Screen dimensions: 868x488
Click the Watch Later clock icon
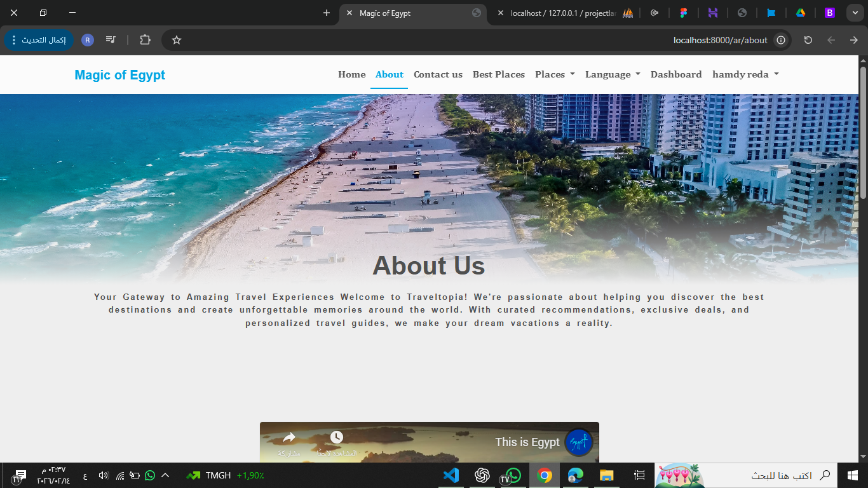point(337,438)
